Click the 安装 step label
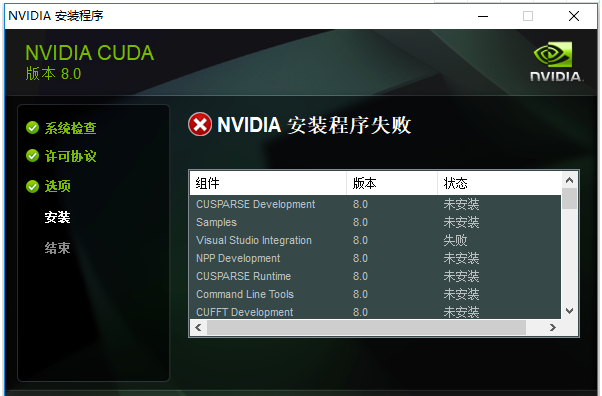602x396 pixels. click(x=58, y=217)
